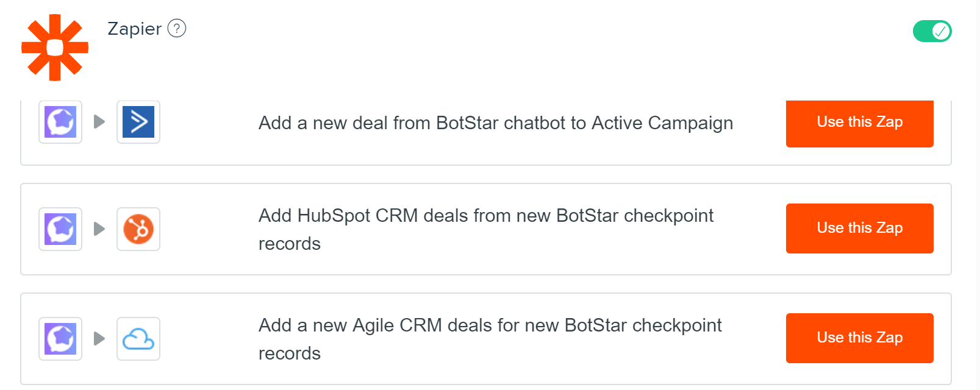980x390 pixels.
Task: Click the Agile CRM cloud icon
Action: click(138, 339)
